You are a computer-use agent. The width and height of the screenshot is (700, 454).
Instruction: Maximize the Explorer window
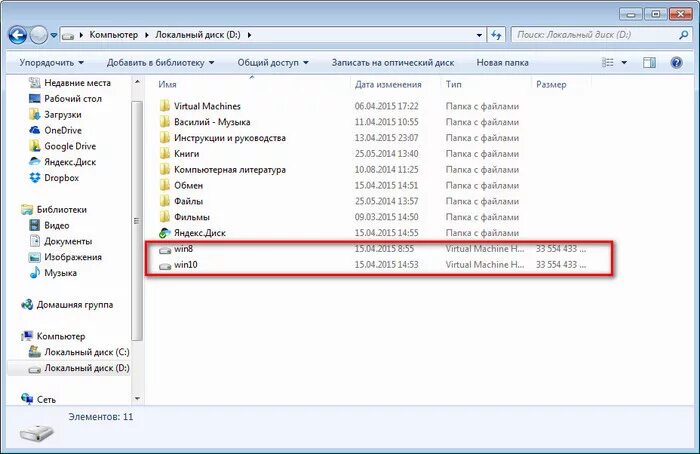click(x=655, y=14)
